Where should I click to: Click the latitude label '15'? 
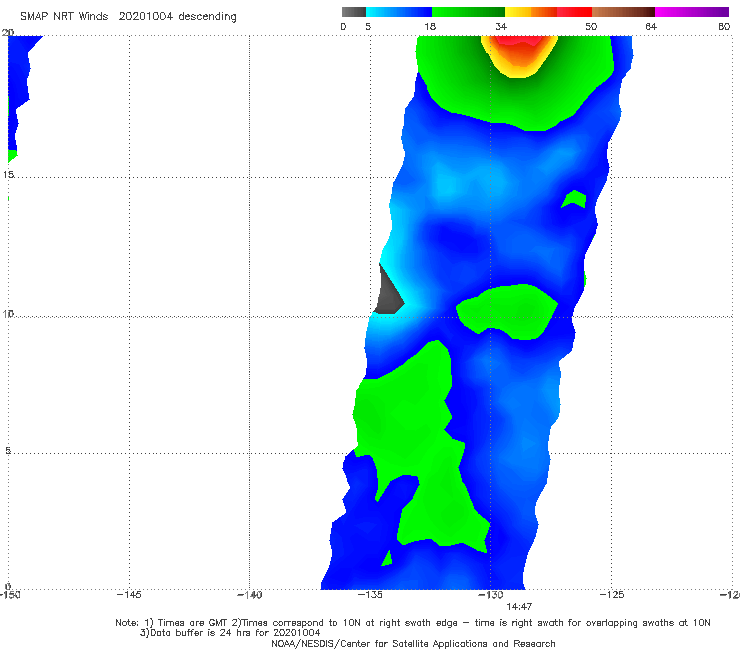click(8, 175)
